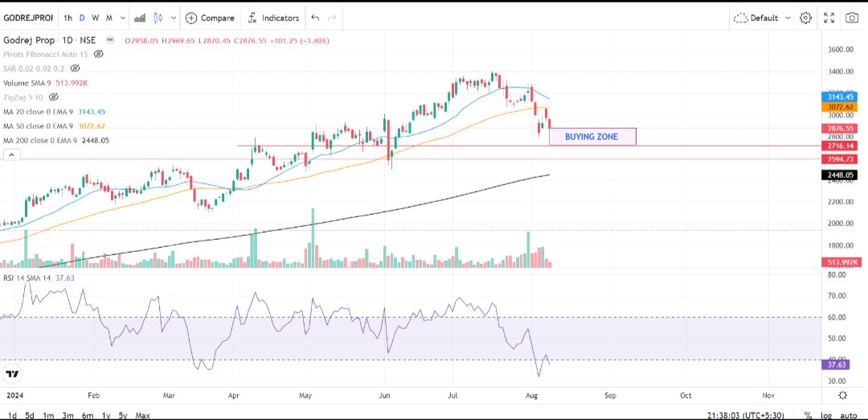Open timezone menu at 21:38:03 (UTC+5:30)
The height and width of the screenshot is (420, 868).
tap(746, 415)
